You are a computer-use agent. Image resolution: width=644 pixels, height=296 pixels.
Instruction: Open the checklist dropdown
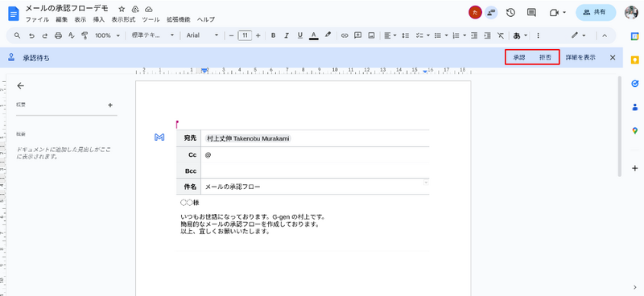pyautogui.click(x=422, y=35)
